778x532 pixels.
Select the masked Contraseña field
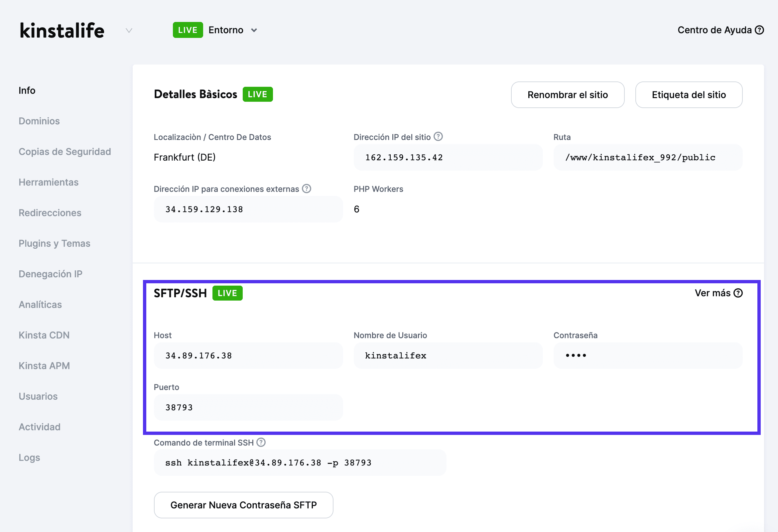[648, 355]
